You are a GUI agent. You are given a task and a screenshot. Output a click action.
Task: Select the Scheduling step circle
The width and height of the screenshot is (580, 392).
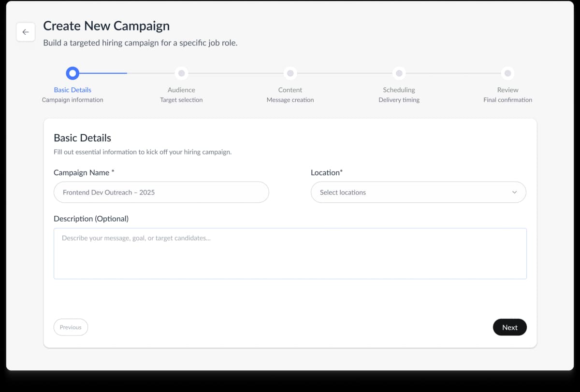coord(399,73)
